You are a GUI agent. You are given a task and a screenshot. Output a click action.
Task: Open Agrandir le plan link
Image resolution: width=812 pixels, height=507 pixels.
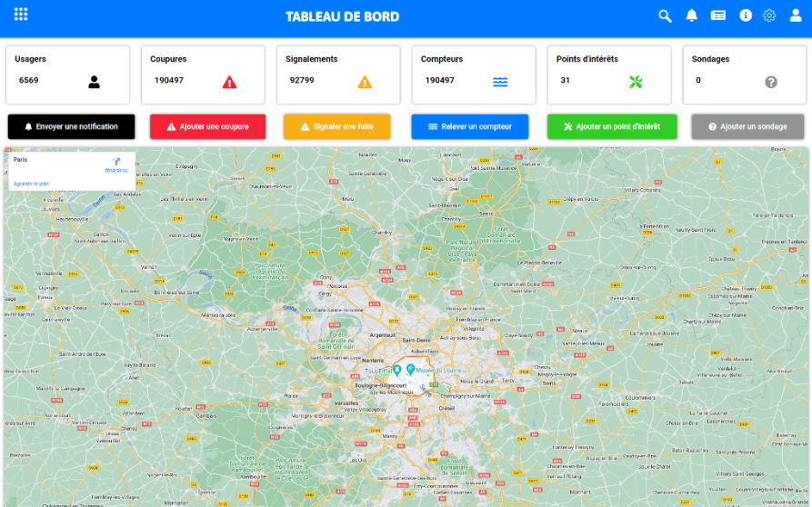(x=31, y=184)
